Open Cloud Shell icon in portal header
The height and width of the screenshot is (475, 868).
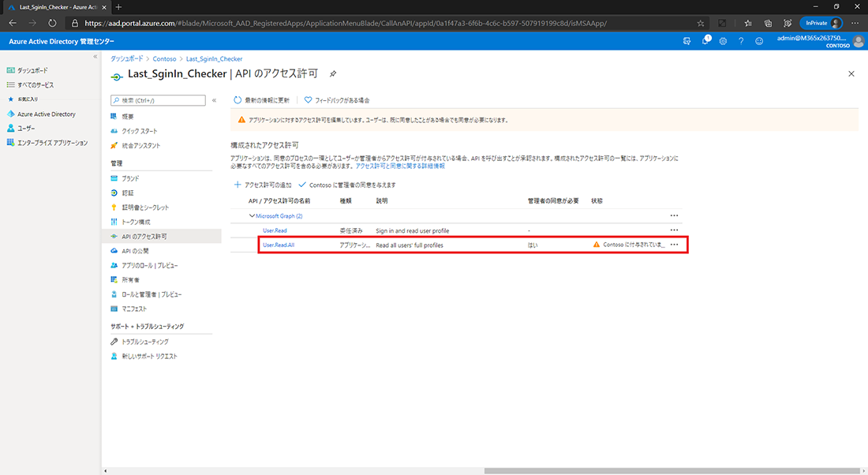coord(687,41)
